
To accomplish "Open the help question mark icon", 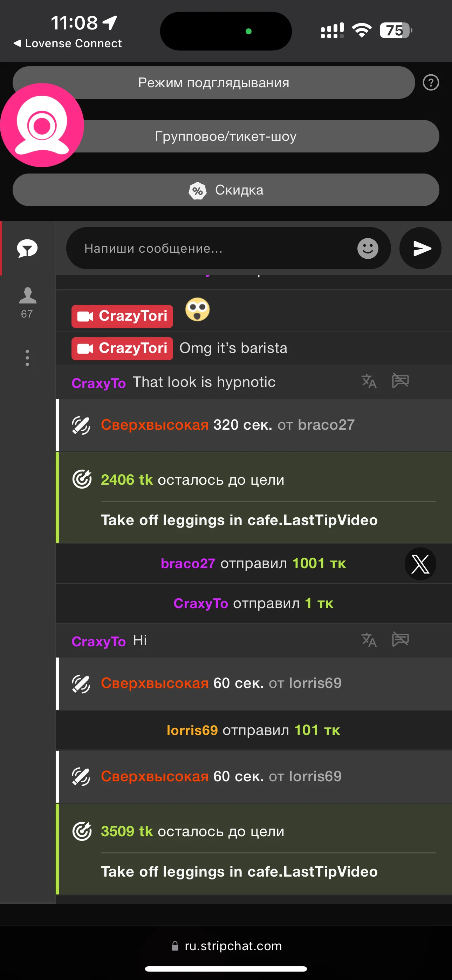I will [431, 83].
